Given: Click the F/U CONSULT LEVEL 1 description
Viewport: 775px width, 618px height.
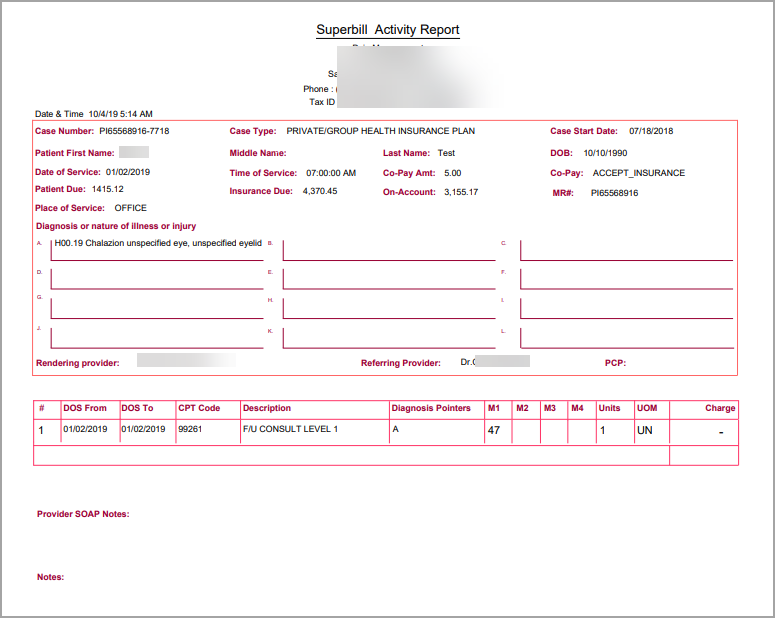Looking at the screenshot, I should [x=290, y=429].
